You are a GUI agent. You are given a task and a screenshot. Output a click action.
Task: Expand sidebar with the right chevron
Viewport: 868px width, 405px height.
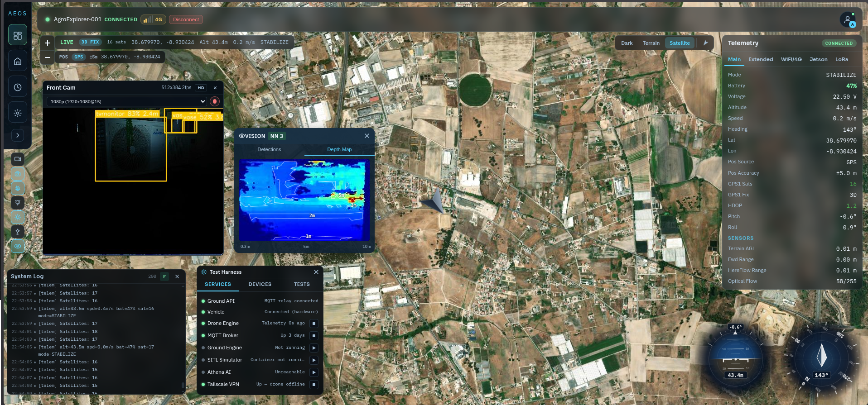pyautogui.click(x=18, y=135)
